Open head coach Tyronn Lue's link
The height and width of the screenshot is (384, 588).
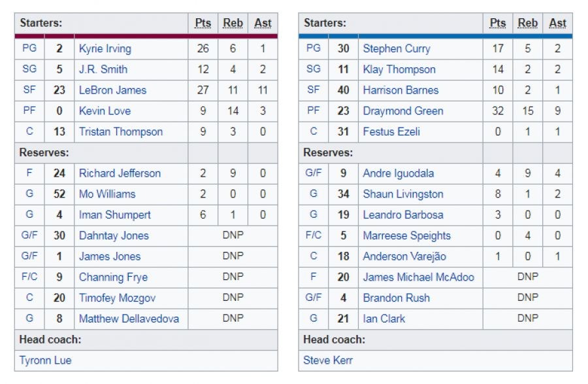(x=45, y=360)
